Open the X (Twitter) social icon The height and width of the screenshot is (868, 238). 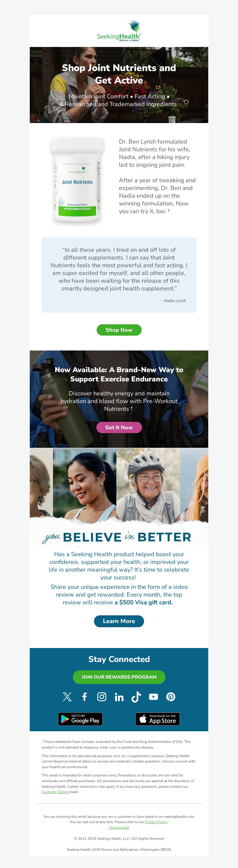67,697
